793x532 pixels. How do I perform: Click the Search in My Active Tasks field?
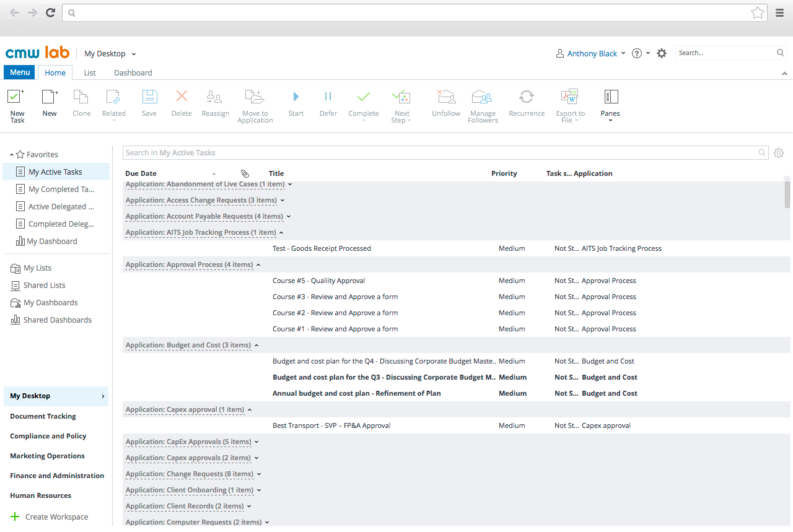[x=434, y=153]
